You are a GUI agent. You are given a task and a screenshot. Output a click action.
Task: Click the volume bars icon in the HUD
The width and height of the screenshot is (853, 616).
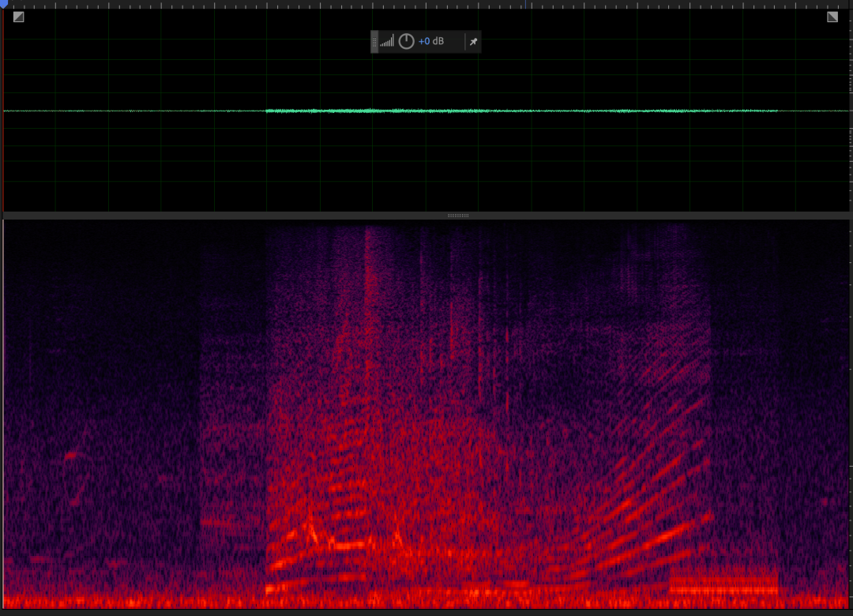[x=386, y=41]
